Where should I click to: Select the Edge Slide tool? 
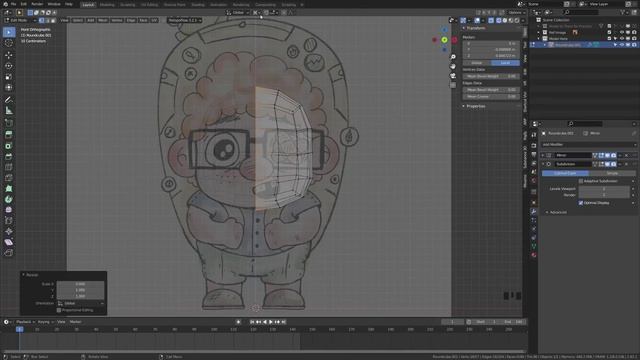tap(9, 221)
